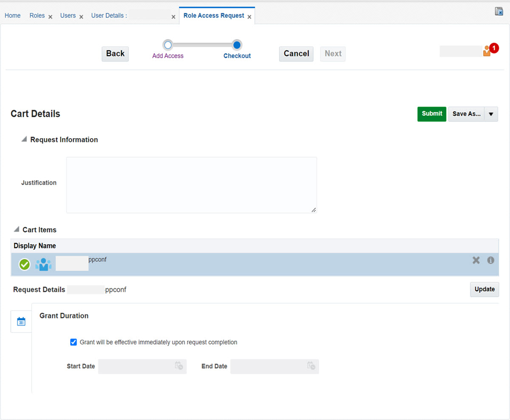This screenshot has width=510, height=420.
Task: Switch to the Home tab
Action: tap(12, 15)
